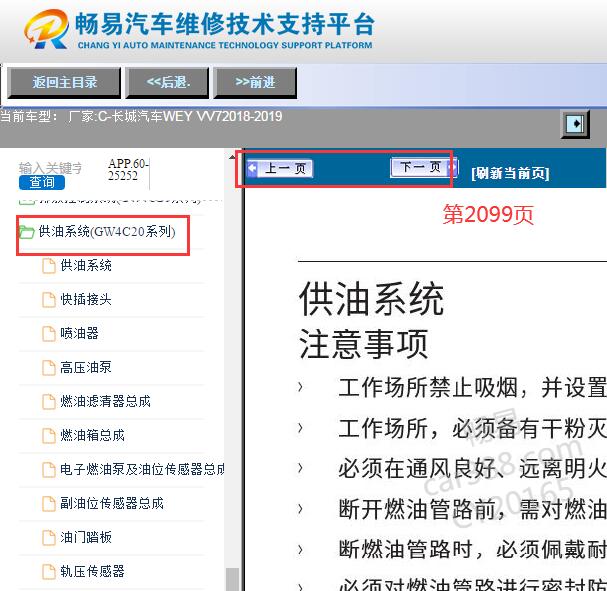Collapse the 供油系统(GW4C20系列) folder
The image size is (607, 591).
pyautogui.click(x=107, y=232)
